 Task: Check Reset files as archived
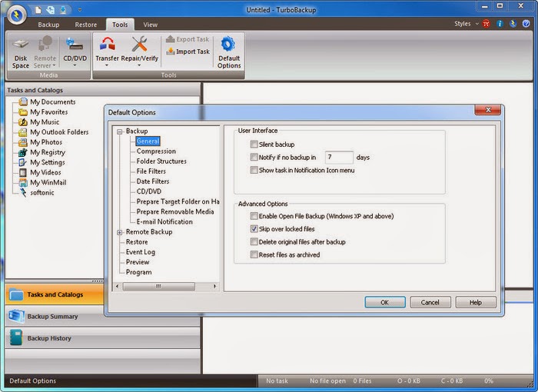254,254
